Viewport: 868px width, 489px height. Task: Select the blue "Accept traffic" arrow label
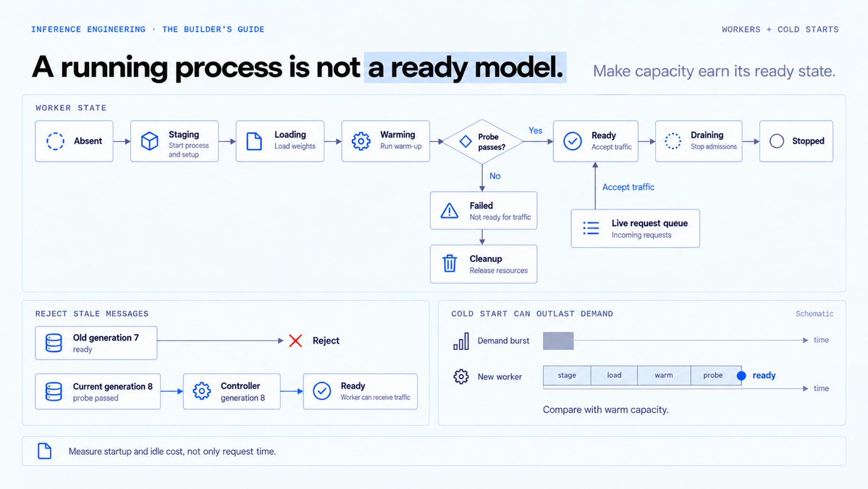pyautogui.click(x=628, y=187)
